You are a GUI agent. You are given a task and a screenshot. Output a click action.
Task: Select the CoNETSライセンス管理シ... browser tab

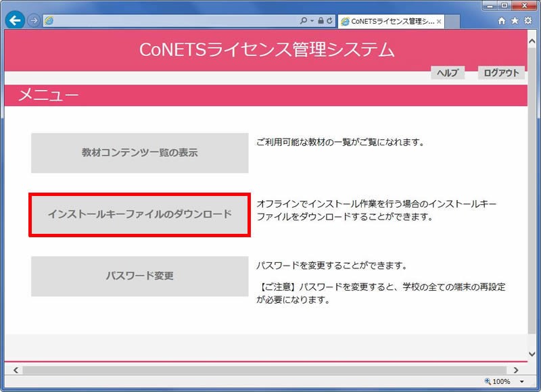click(391, 22)
